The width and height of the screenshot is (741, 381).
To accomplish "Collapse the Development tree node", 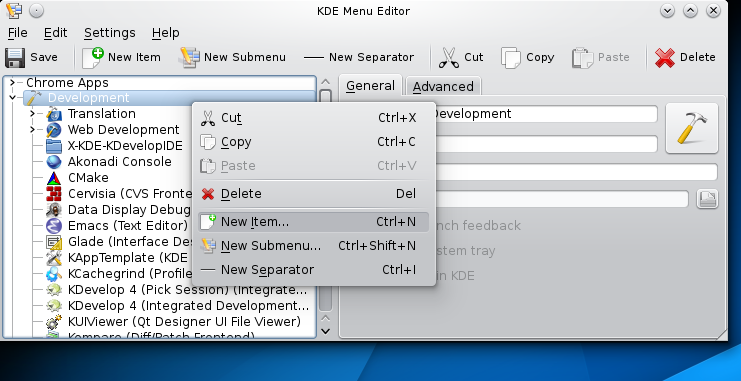I will tap(12, 98).
